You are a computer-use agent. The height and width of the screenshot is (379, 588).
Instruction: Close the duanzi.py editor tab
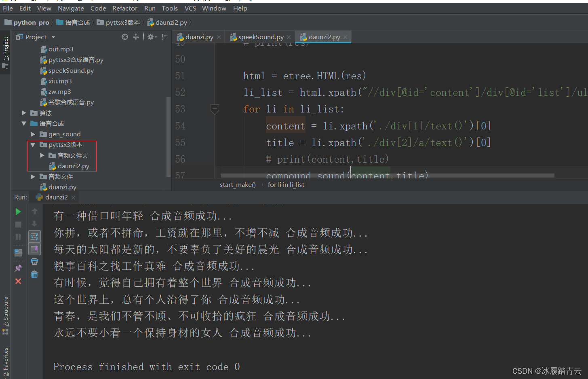tap(219, 37)
